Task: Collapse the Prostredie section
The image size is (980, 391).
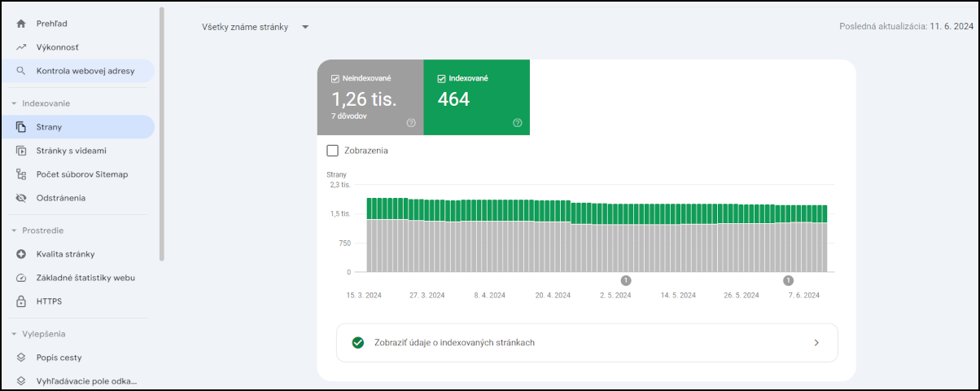Action: pyautogui.click(x=14, y=231)
